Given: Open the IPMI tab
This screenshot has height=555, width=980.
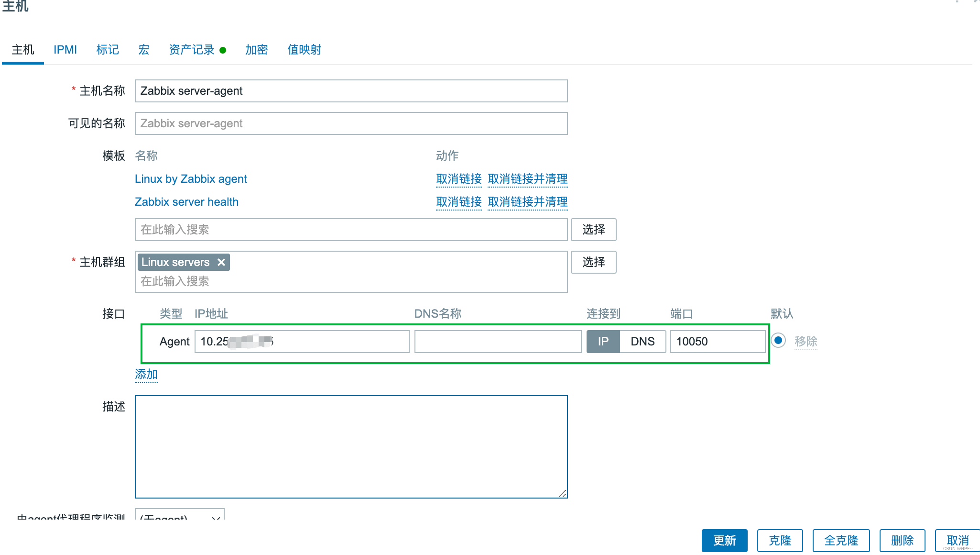Looking at the screenshot, I should coord(65,50).
